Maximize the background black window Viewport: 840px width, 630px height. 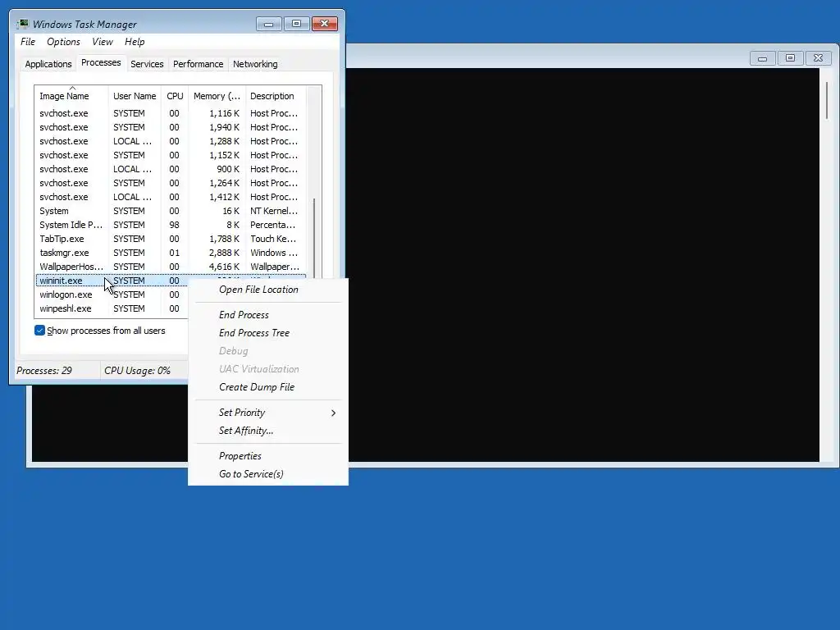click(790, 58)
